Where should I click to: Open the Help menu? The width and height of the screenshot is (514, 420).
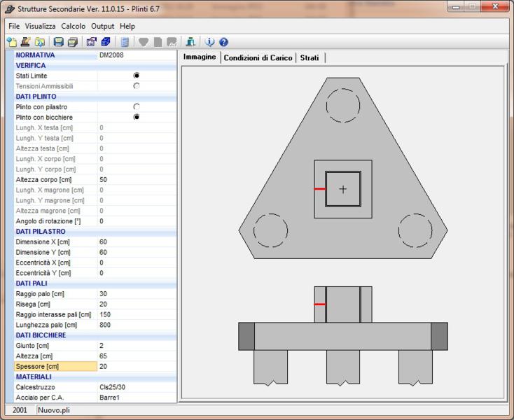(127, 26)
